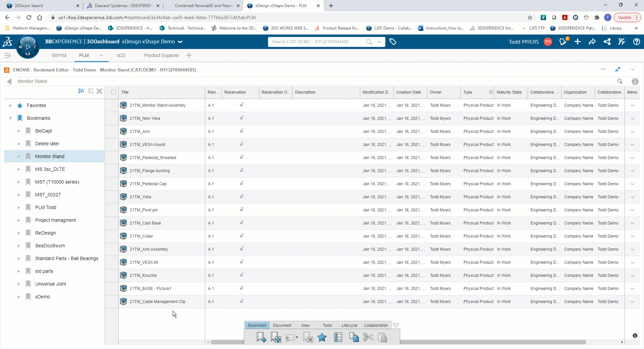644x349 pixels.
Task: Click the search icon in Bookmark Editor
Action: pos(620,81)
